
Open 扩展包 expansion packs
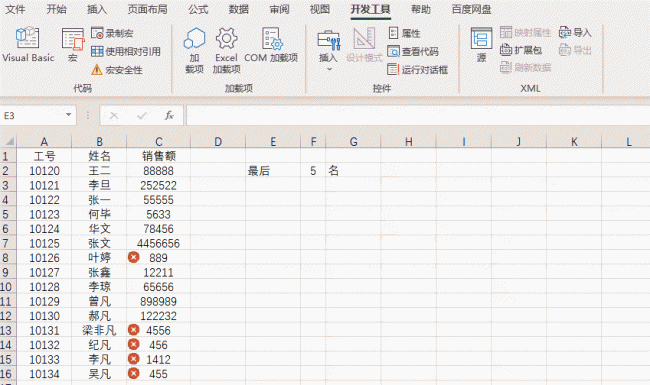(x=521, y=50)
